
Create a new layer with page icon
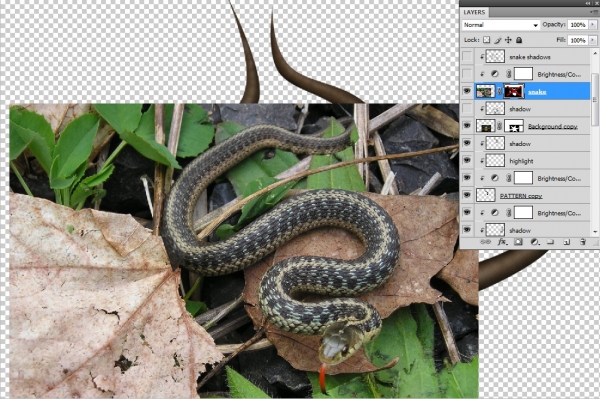click(x=567, y=242)
